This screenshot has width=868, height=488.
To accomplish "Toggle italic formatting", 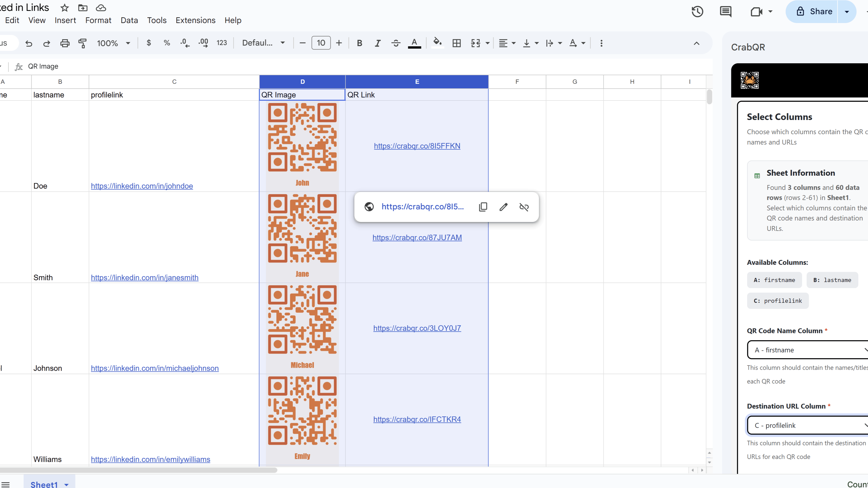I will pos(377,43).
